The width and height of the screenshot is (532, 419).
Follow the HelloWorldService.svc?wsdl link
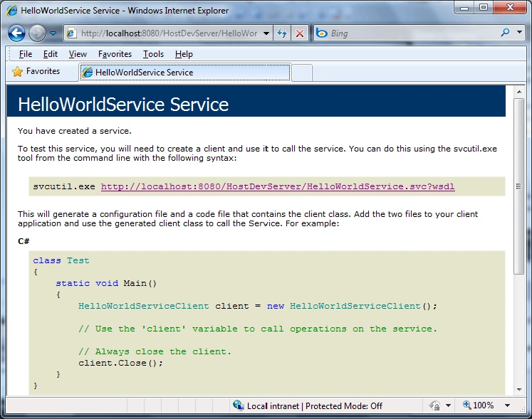[x=278, y=186]
